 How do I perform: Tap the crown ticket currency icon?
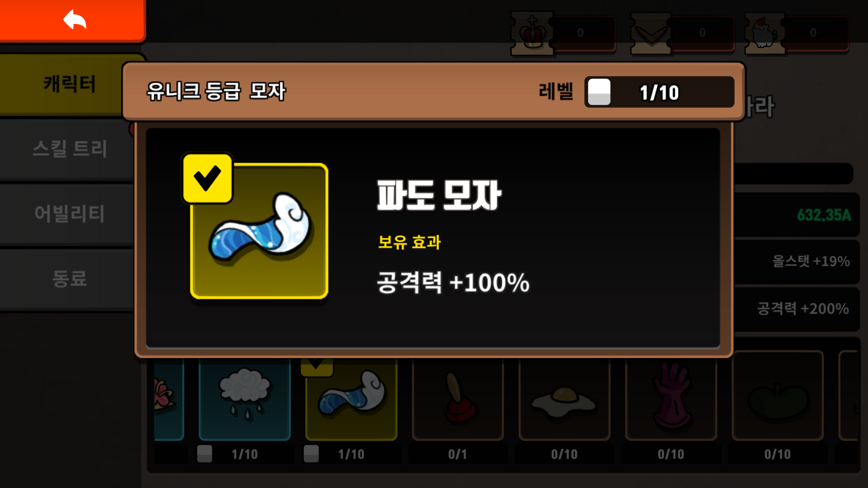coord(532,33)
